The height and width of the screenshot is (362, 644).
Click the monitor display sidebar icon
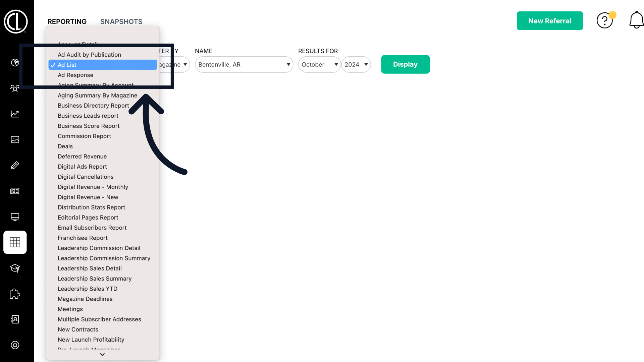coord(15,217)
